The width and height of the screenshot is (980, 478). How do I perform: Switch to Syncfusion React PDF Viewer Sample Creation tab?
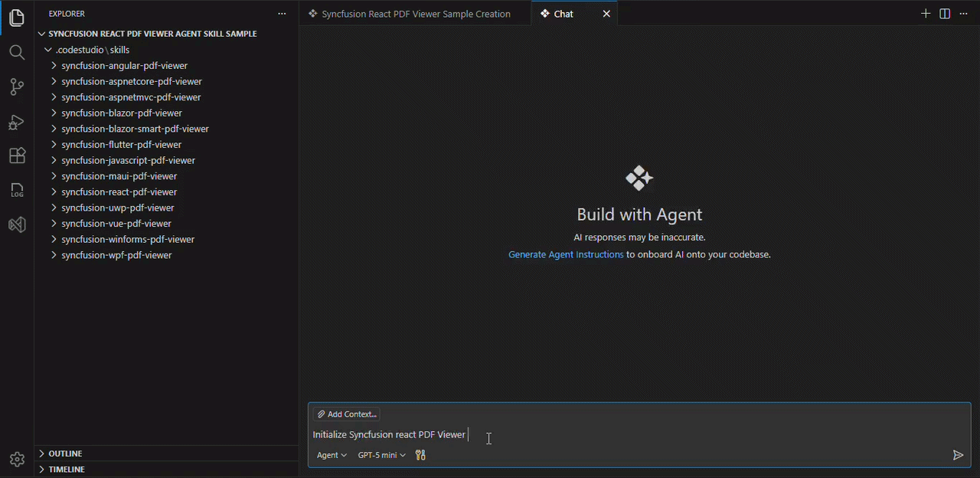[x=409, y=14]
